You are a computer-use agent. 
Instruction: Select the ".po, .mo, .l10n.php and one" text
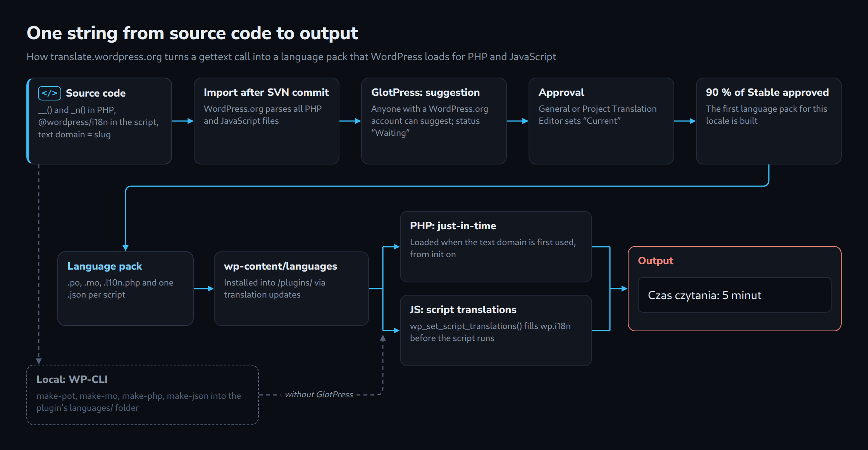[121, 282]
